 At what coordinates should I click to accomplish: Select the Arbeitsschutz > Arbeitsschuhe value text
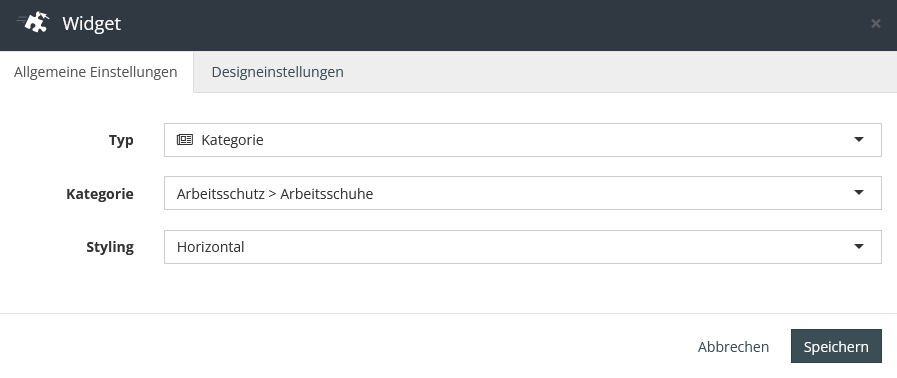coord(275,194)
